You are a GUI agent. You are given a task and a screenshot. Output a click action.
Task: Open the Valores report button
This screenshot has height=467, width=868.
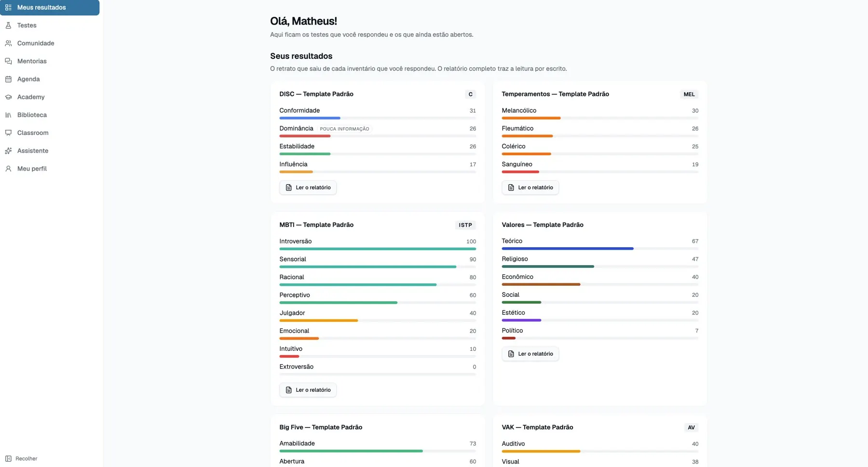(x=530, y=354)
